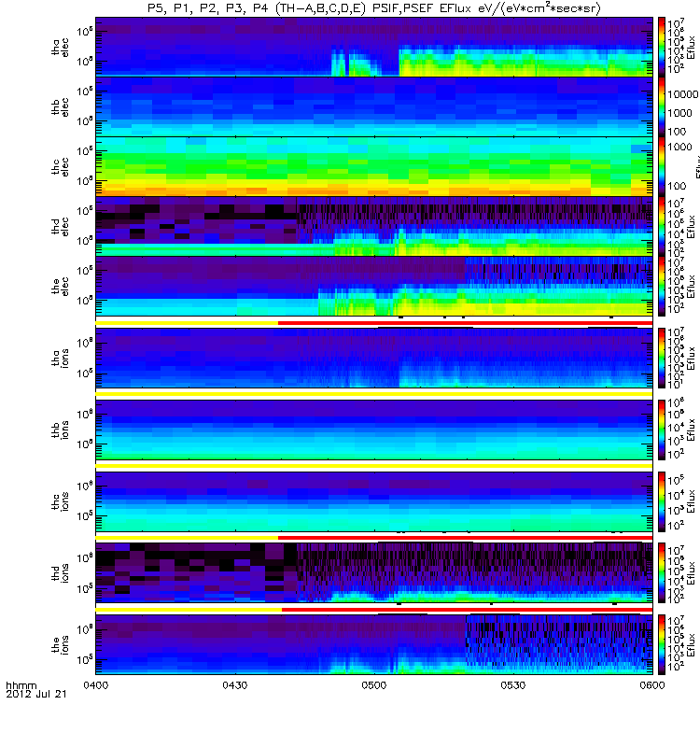Click the 0400 time axis label
700x747 pixels.
[96, 685]
